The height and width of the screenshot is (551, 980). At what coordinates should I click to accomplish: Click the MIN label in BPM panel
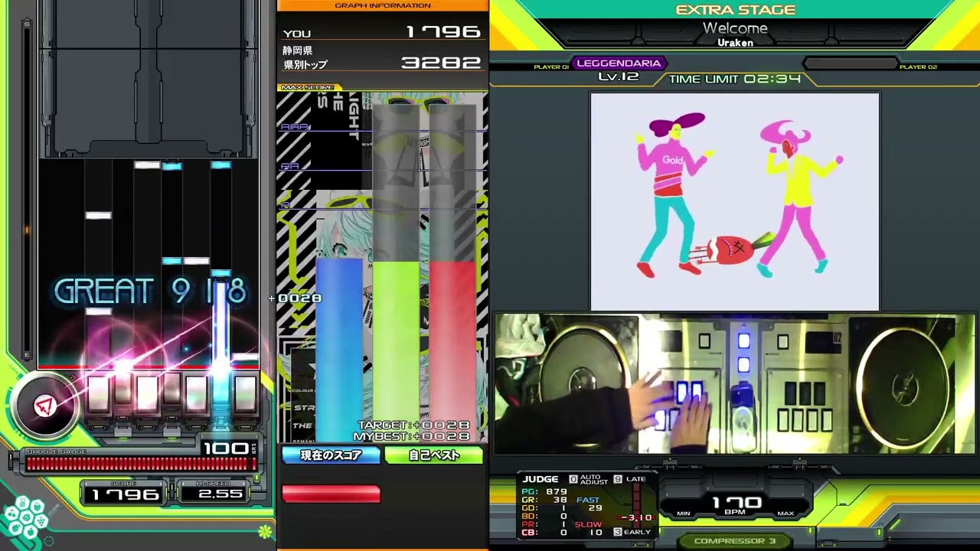[x=684, y=514]
